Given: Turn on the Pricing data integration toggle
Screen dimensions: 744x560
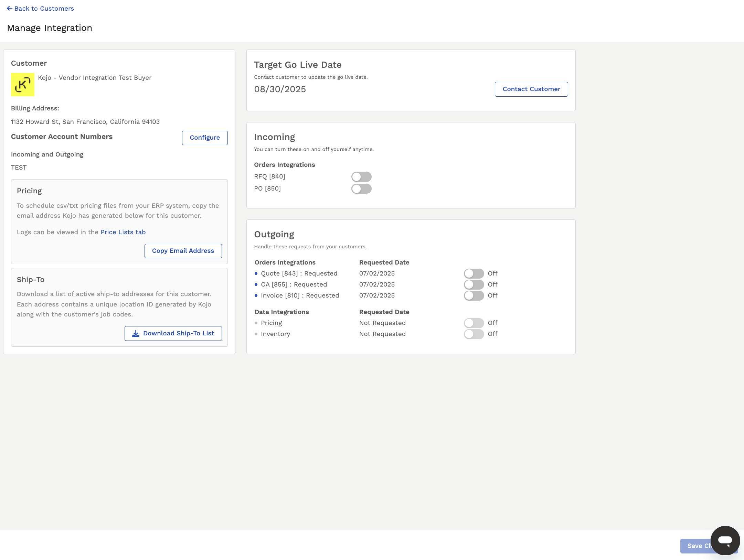Looking at the screenshot, I should 474,323.
